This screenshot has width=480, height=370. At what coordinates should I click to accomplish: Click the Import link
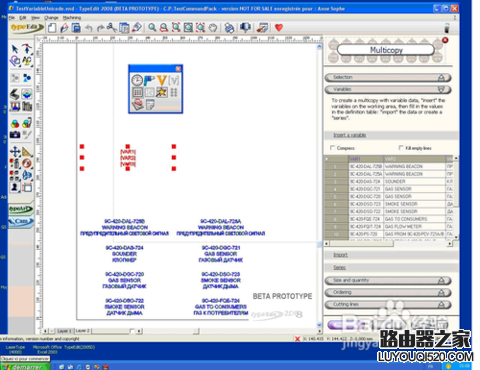pos(340,255)
